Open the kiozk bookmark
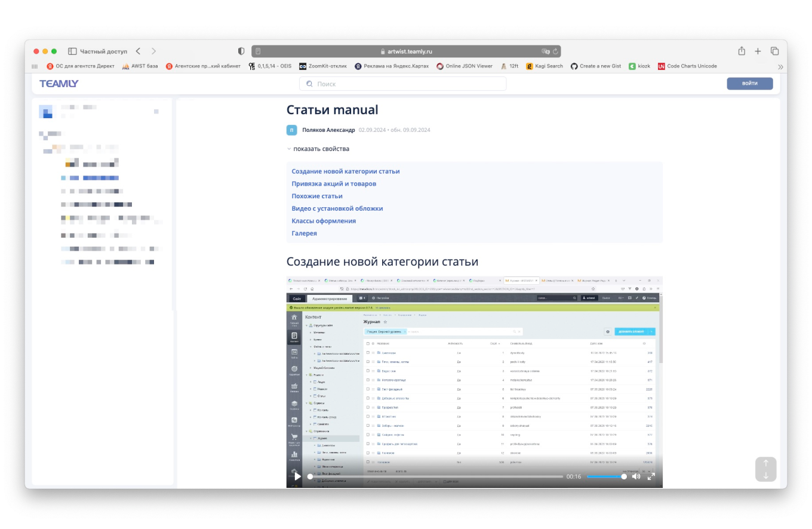The height and width of the screenshot is (529, 812). tap(639, 66)
